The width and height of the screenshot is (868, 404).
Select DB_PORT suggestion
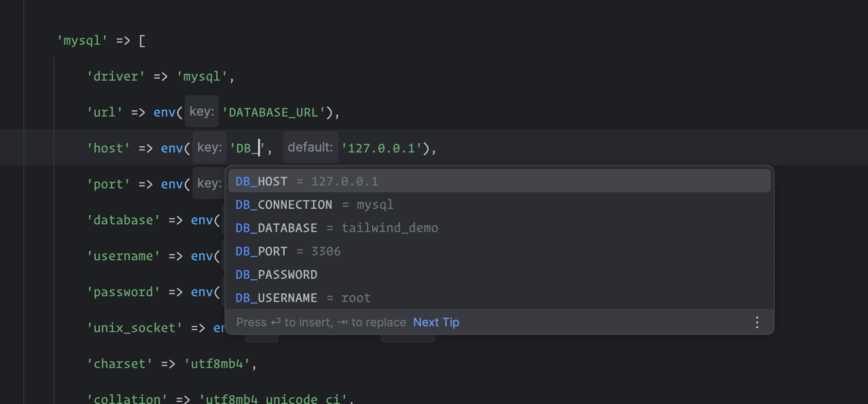tap(500, 251)
